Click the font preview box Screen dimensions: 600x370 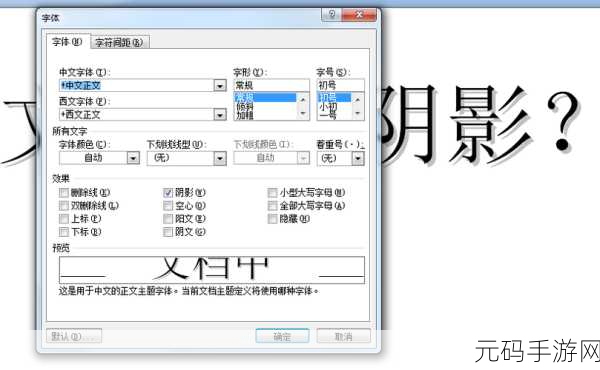[212, 270]
